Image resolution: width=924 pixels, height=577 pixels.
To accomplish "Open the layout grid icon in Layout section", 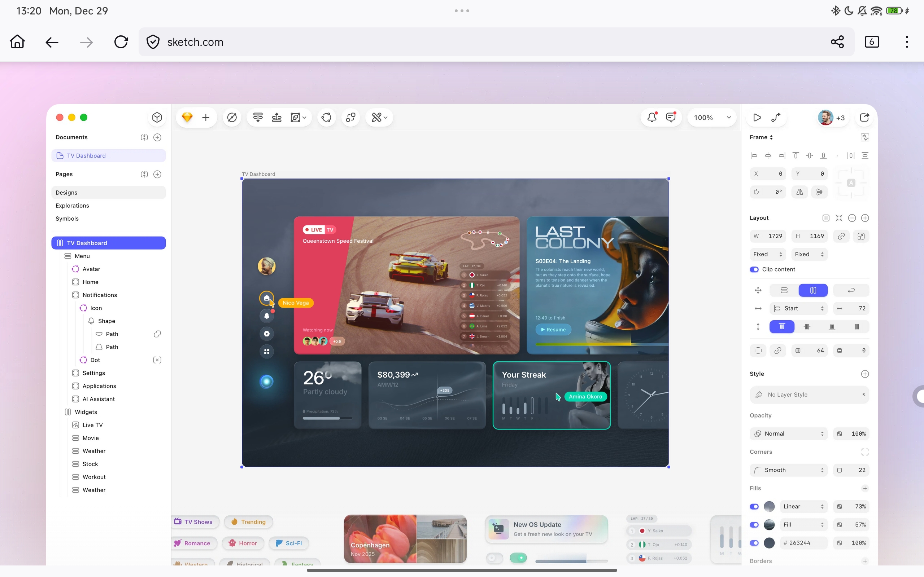I will (825, 217).
